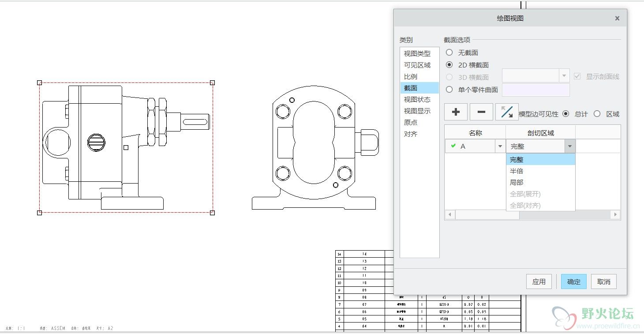Image resolution: width=644 pixels, height=334 pixels.
Task: Click the 确定 button
Action: 574,281
